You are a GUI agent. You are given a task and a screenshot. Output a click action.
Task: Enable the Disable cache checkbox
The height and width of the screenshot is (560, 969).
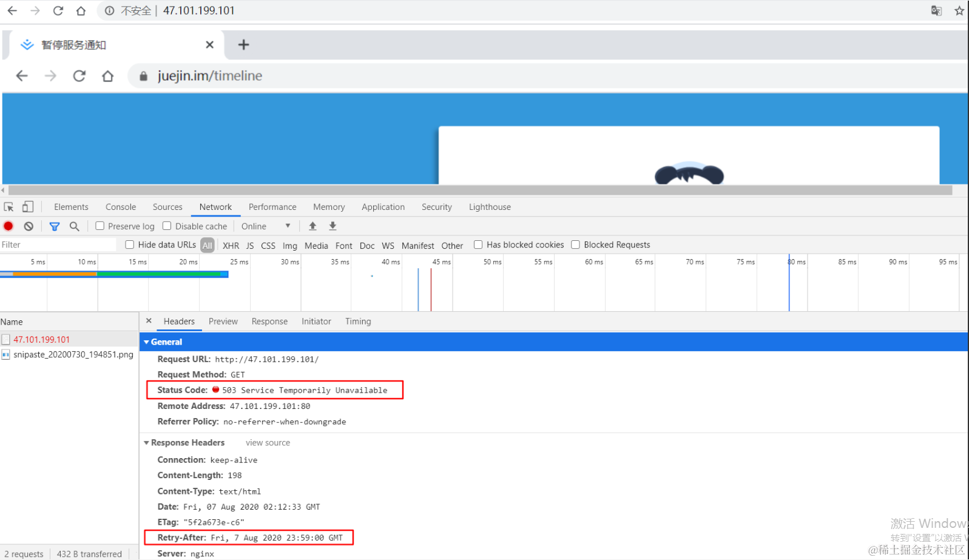167,226
